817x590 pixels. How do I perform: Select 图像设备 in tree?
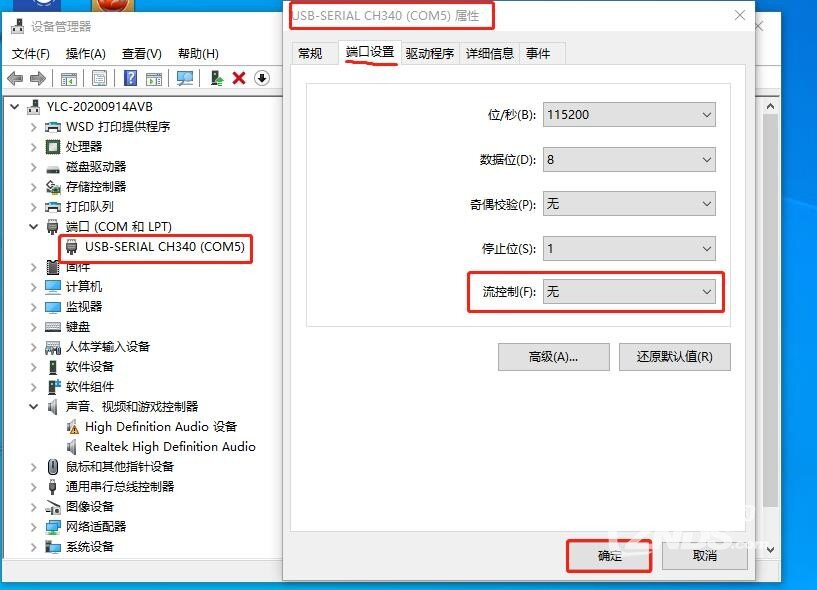tap(90, 507)
